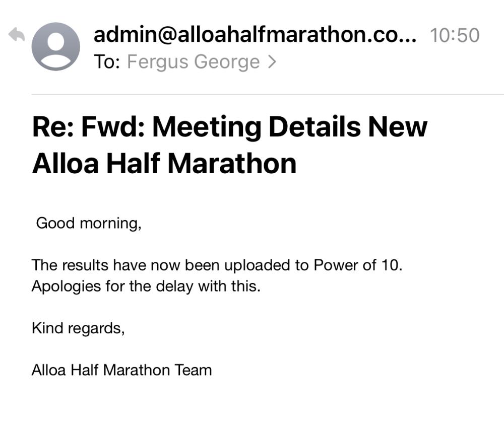Click the "Re: Fwd: Meeting Details New" subject line
This screenshot has width=504, height=423.
pyautogui.click(x=230, y=127)
